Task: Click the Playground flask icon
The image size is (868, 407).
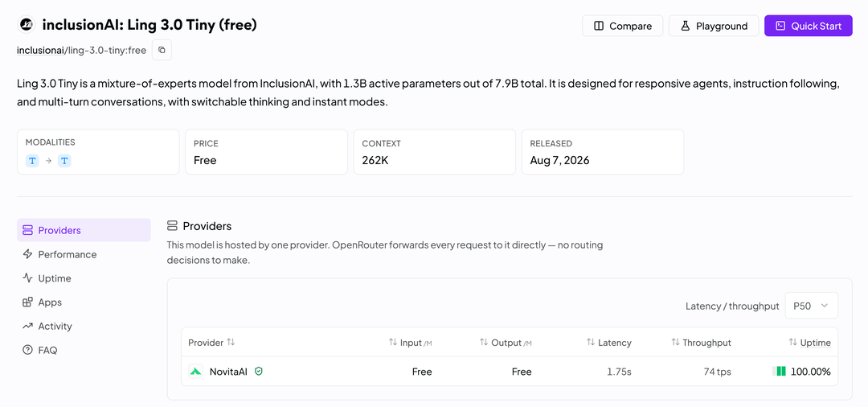Action: point(685,26)
